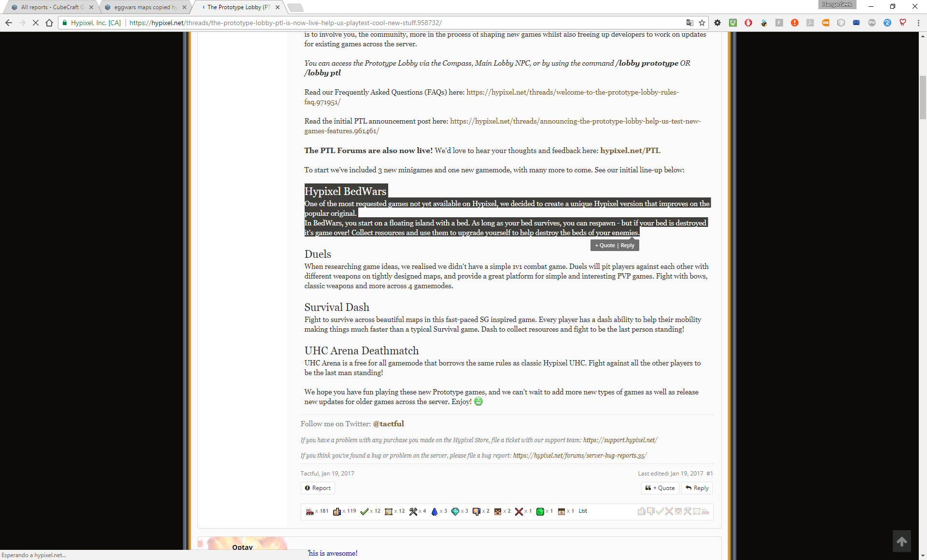Select The Prototype Lobby tab
The image size is (927, 560).
(237, 7)
